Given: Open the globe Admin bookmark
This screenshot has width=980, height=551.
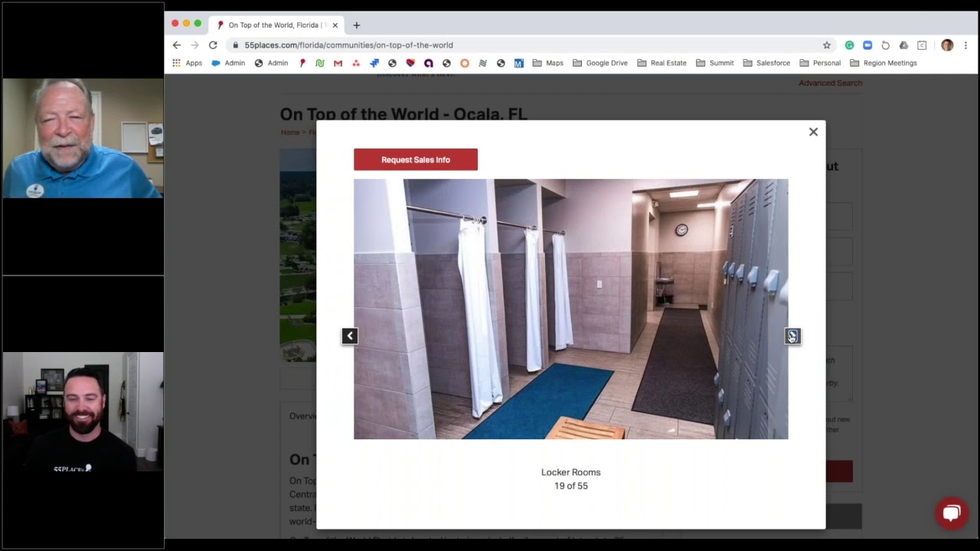Looking at the screenshot, I should [271, 63].
